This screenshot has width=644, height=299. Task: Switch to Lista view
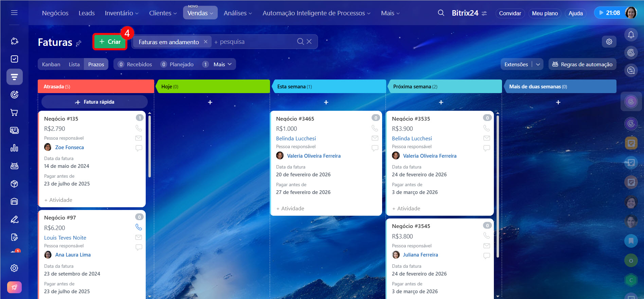(74, 64)
